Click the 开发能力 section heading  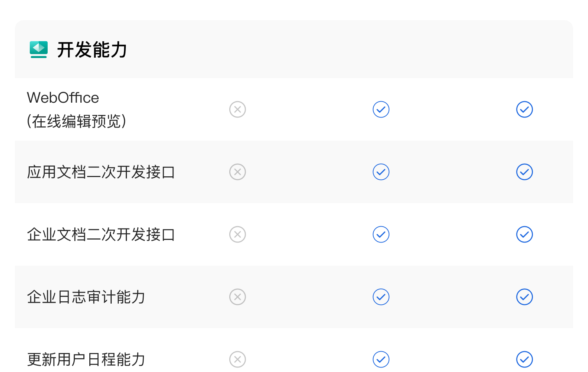point(92,50)
